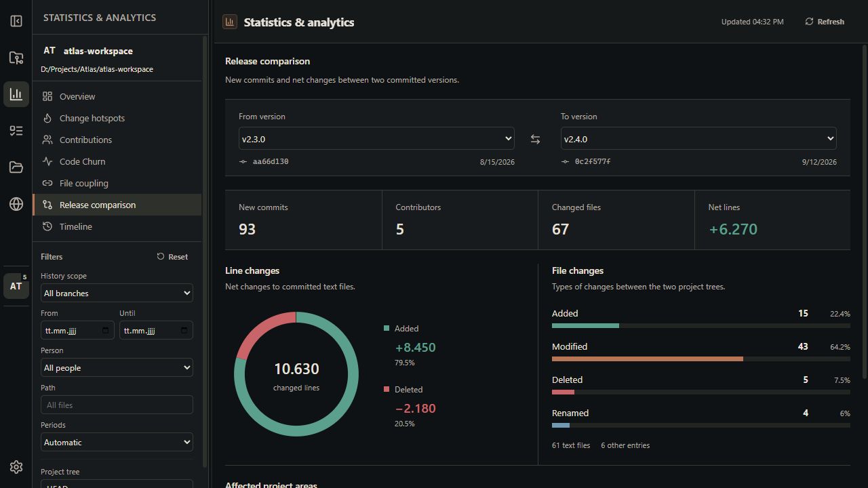Click the sidebar vertical scrollbar
Viewport: 868px width, 488px height.
click(x=204, y=251)
